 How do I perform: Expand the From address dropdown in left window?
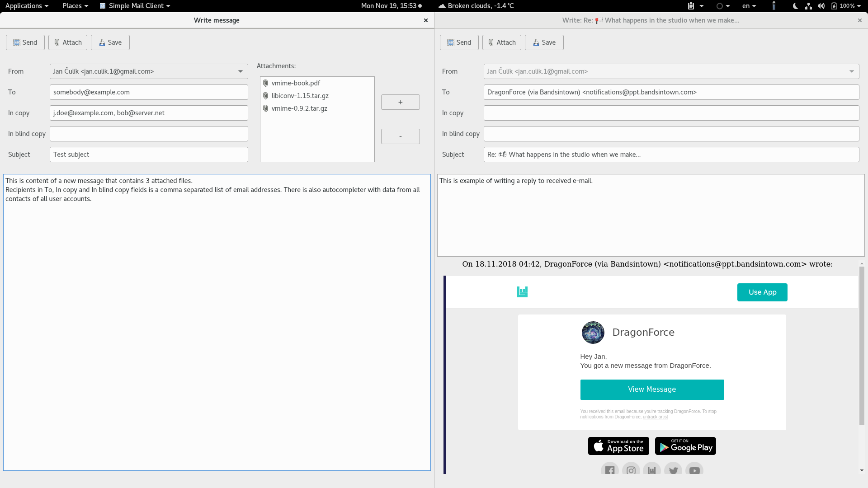tap(241, 71)
